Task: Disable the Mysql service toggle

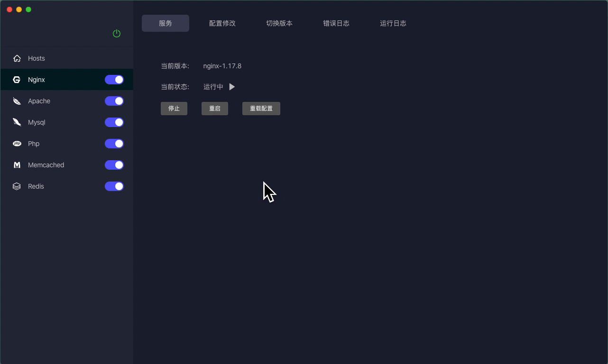Action: pos(114,122)
